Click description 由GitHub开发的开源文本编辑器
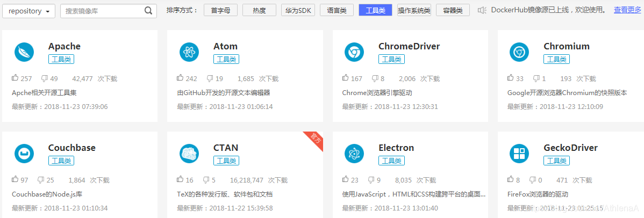The width and height of the screenshot is (644, 218). click(224, 93)
